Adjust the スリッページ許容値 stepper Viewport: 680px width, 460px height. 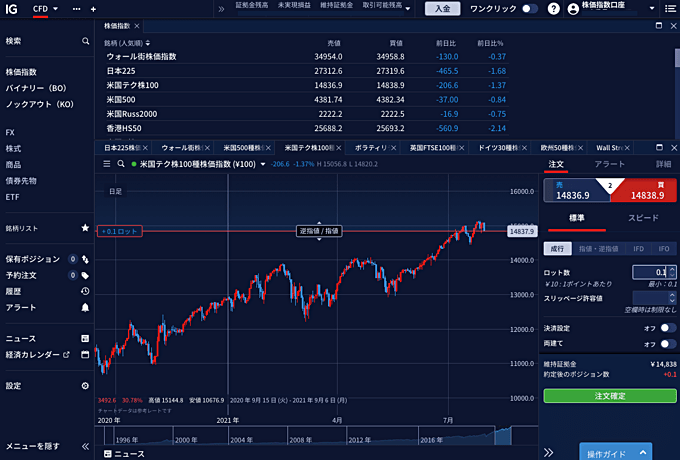(x=672, y=297)
